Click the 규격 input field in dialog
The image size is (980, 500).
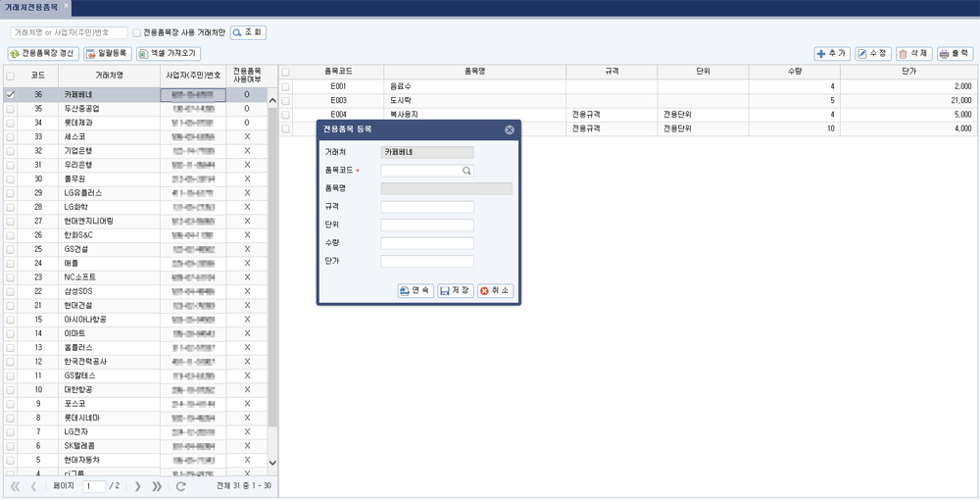pos(427,207)
